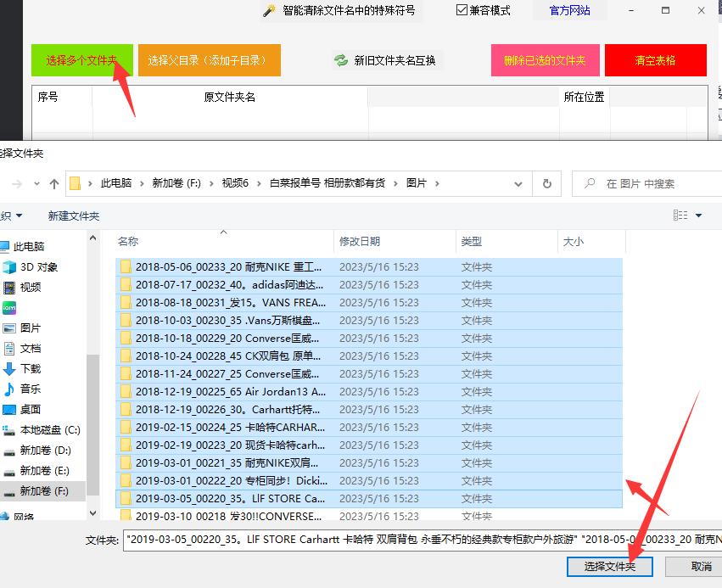Screen dimensions: 722x588
Task: Toggle sort order on the 名称 column
Action: tap(127, 241)
